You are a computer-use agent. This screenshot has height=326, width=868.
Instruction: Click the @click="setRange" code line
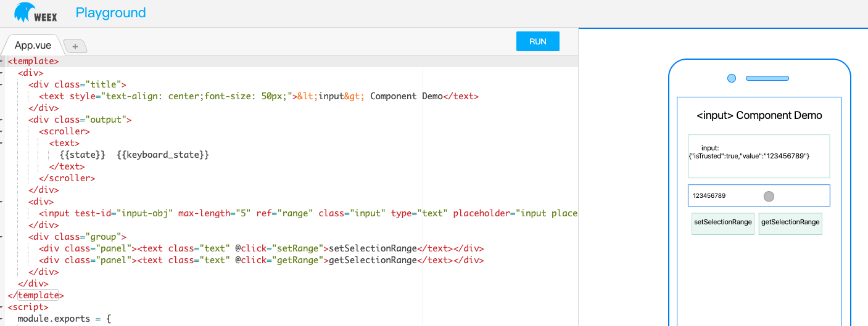tap(261, 249)
